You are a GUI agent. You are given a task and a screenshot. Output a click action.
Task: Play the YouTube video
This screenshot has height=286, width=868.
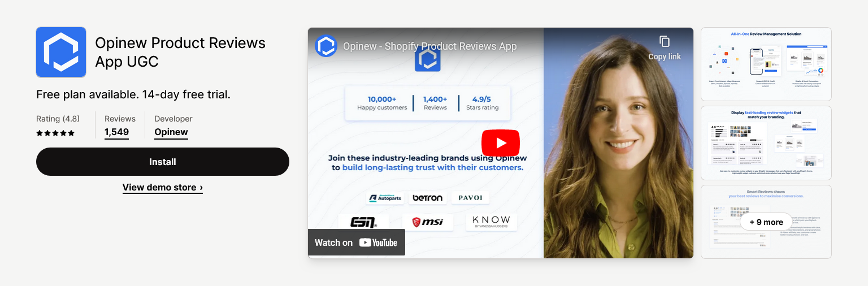(x=500, y=143)
